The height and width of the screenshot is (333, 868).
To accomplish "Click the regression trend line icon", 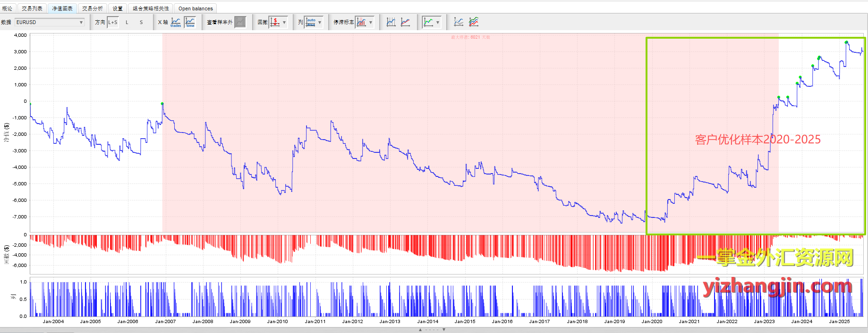I will [405, 22].
